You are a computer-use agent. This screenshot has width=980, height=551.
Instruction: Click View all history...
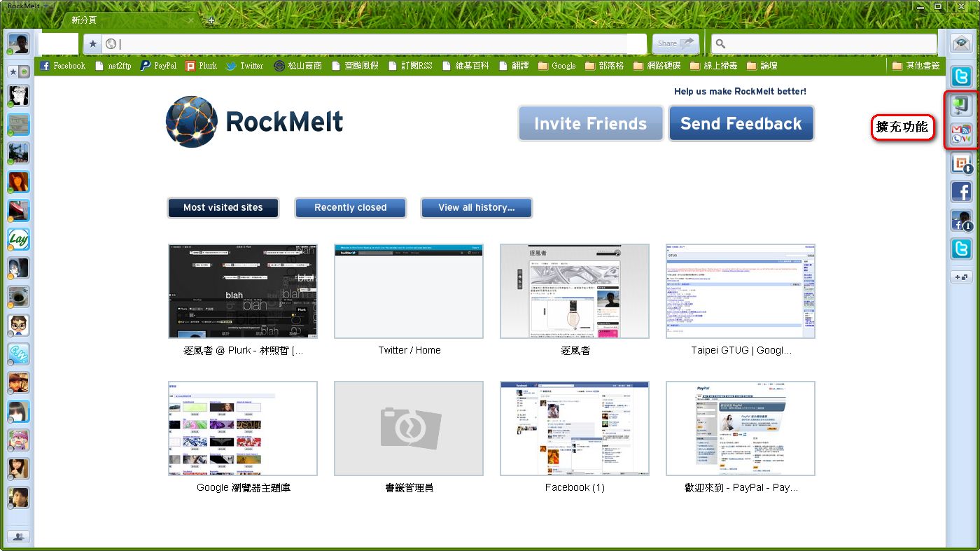click(x=477, y=207)
